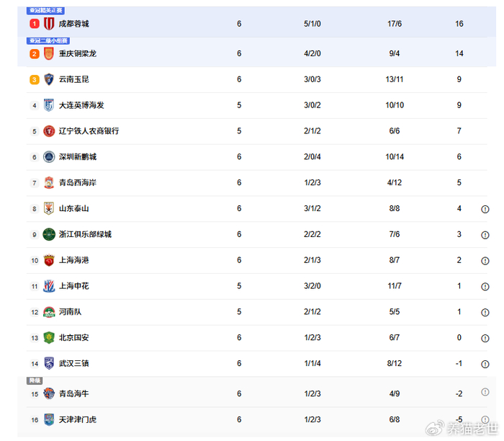Click the 上海申花 team badge
Screen dimensions: 504x441
(x=49, y=286)
